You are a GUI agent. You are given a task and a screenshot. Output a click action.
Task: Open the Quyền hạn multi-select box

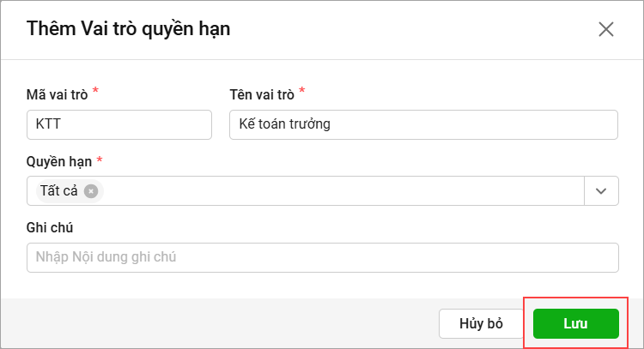coord(305,191)
